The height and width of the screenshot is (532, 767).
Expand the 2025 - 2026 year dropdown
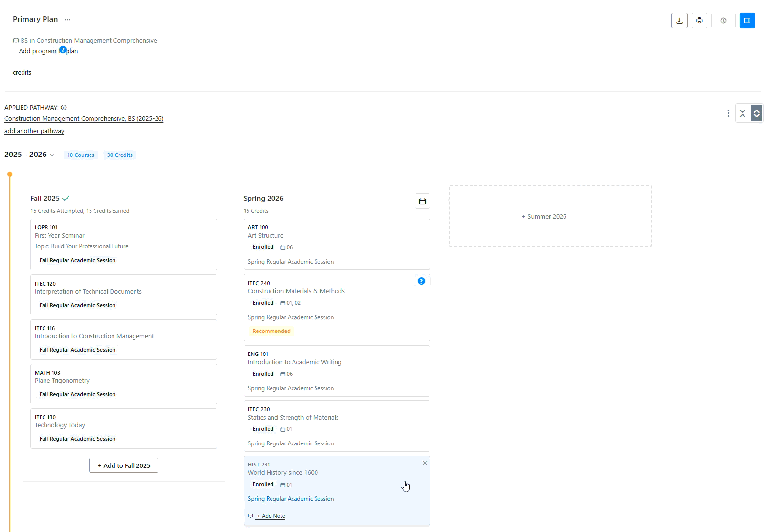tap(52, 155)
